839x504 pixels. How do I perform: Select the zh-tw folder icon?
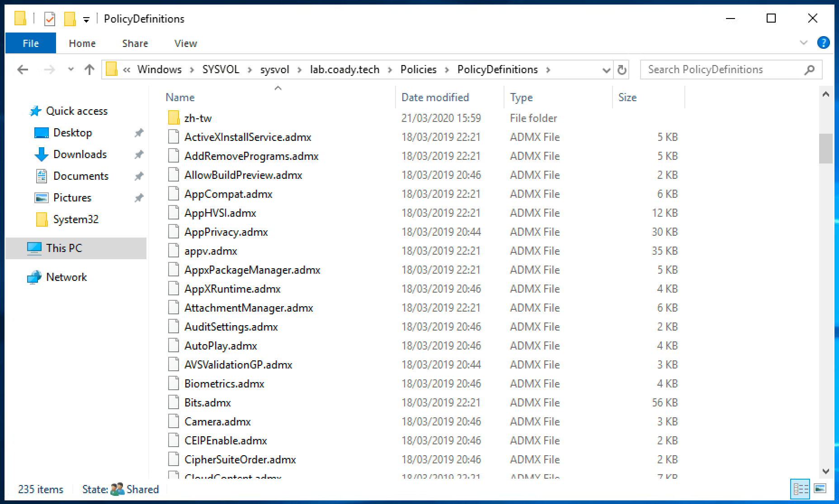(174, 118)
